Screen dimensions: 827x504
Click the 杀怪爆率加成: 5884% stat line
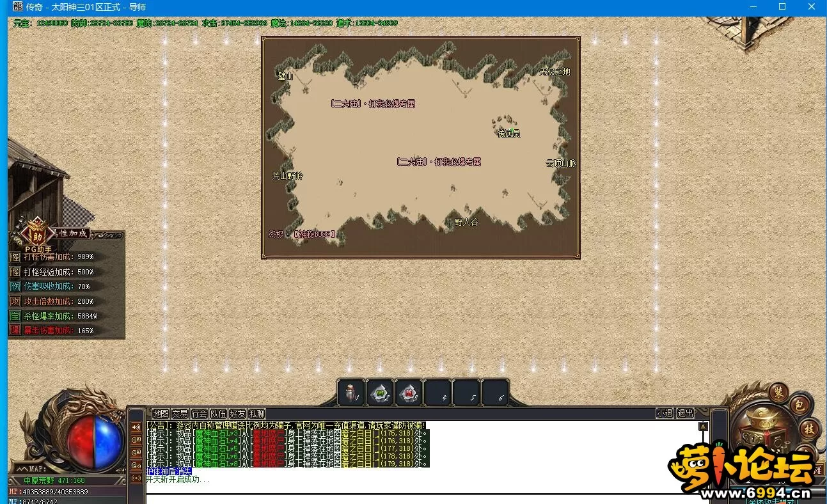pos(61,316)
